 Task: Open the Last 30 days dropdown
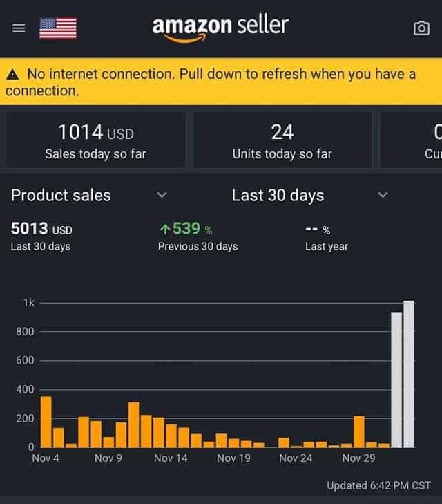(383, 196)
